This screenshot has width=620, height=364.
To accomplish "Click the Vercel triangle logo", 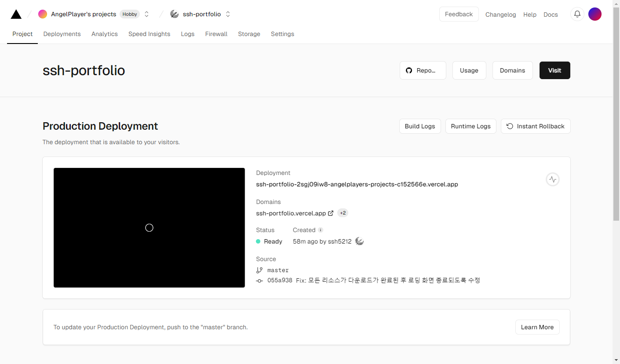I will pyautogui.click(x=16, y=14).
